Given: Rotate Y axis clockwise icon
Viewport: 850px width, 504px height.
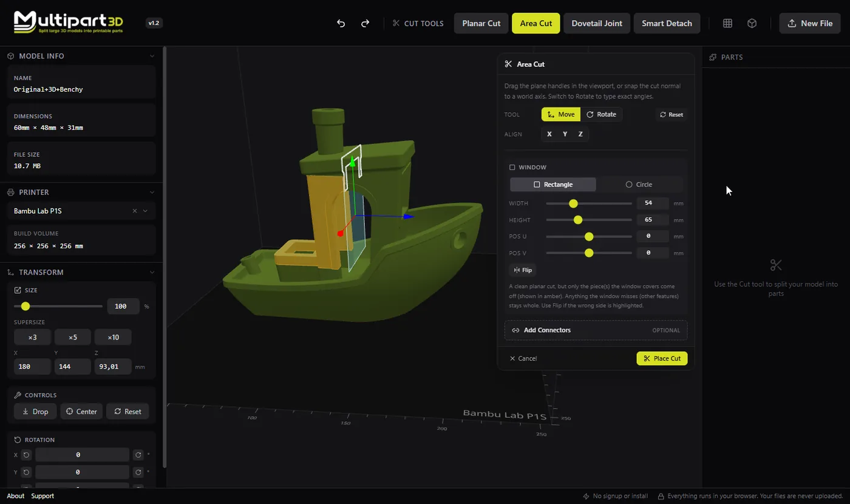Looking at the screenshot, I should tap(138, 472).
